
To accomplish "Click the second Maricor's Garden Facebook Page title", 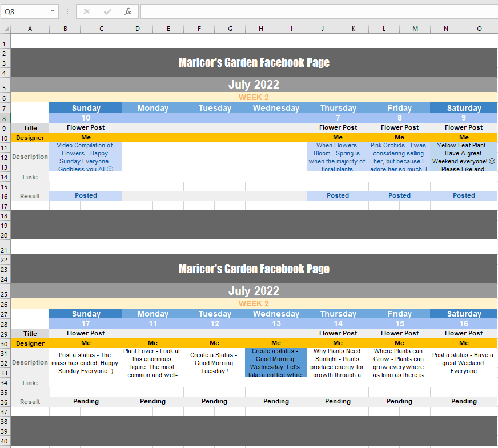I will pyautogui.click(x=254, y=269).
